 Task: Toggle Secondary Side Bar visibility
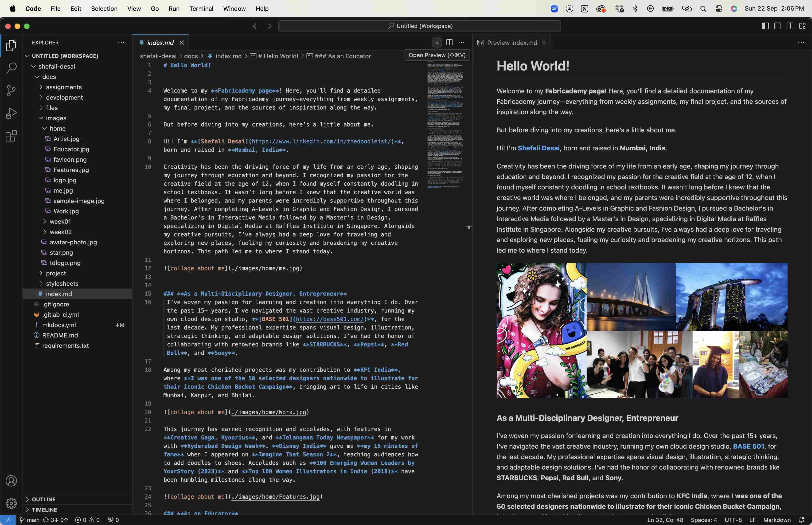790,26
